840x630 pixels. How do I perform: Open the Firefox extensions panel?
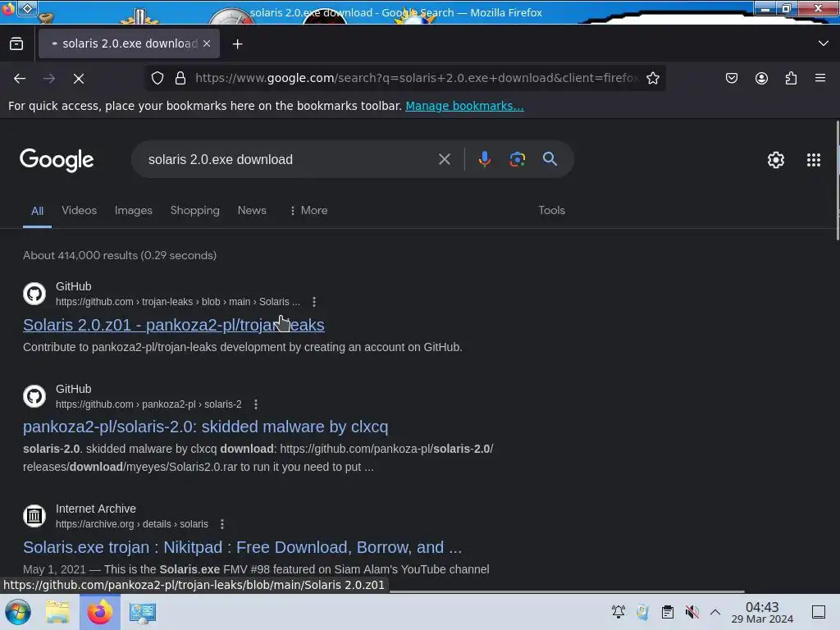pos(791,78)
